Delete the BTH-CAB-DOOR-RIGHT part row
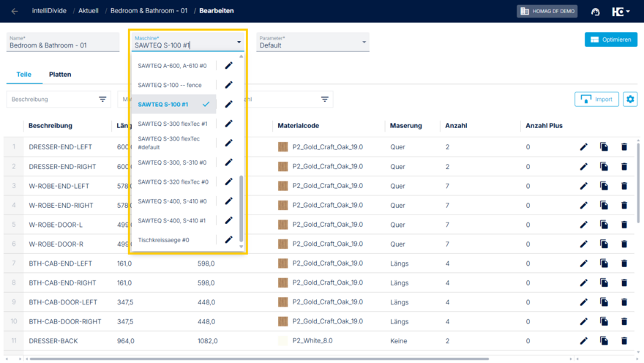644x363 pixels. point(624,321)
